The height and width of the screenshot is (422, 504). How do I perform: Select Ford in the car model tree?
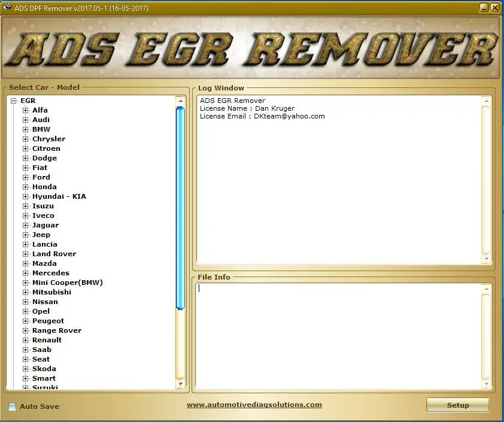point(41,177)
